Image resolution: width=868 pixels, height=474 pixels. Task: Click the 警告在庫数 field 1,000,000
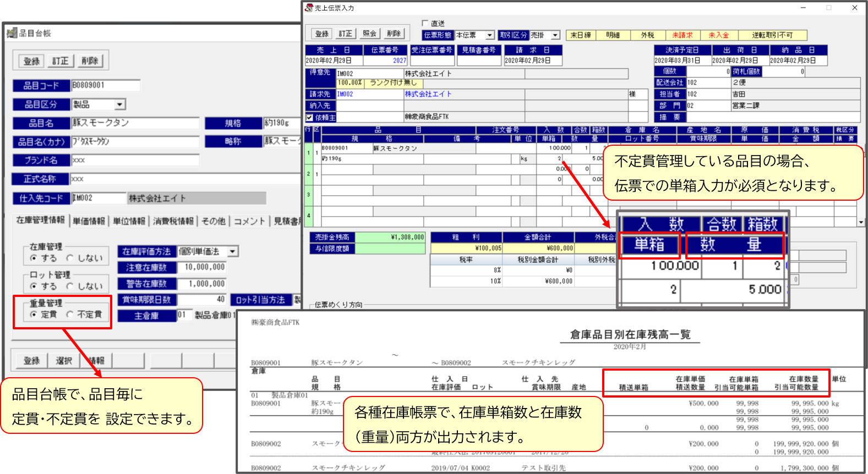202,284
